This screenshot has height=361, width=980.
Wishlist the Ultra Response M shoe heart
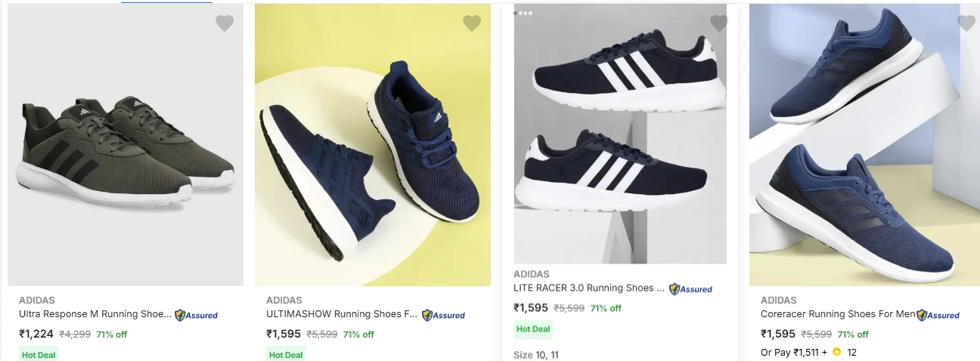pos(225,23)
